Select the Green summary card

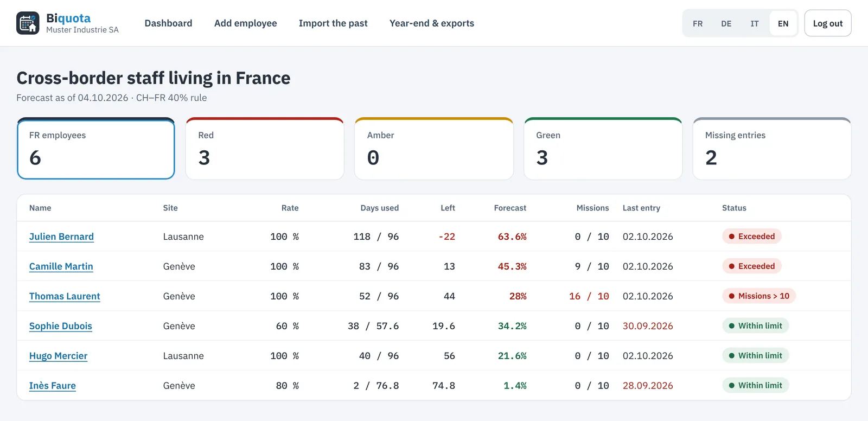pos(603,149)
